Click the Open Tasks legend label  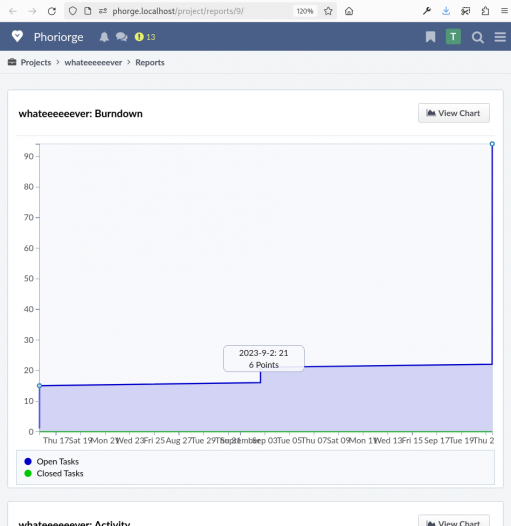point(58,462)
